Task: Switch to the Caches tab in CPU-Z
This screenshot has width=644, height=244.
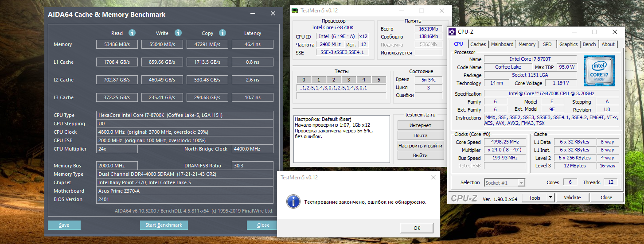Action: [478, 44]
